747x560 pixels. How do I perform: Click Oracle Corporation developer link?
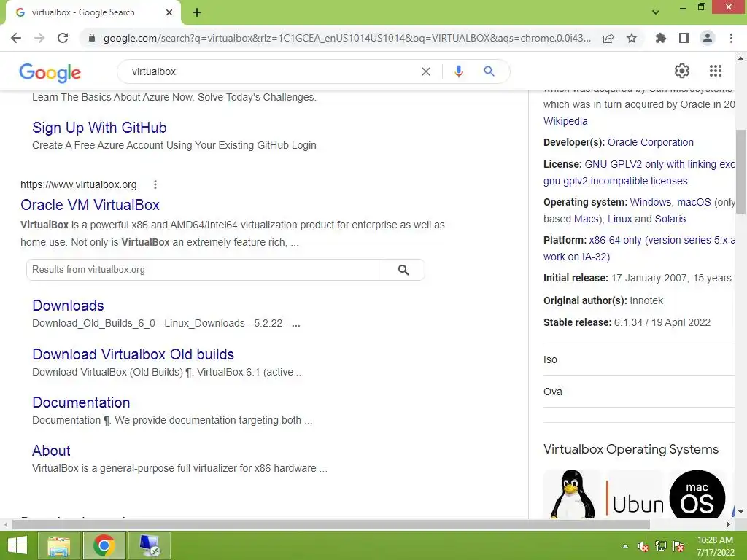click(x=650, y=142)
